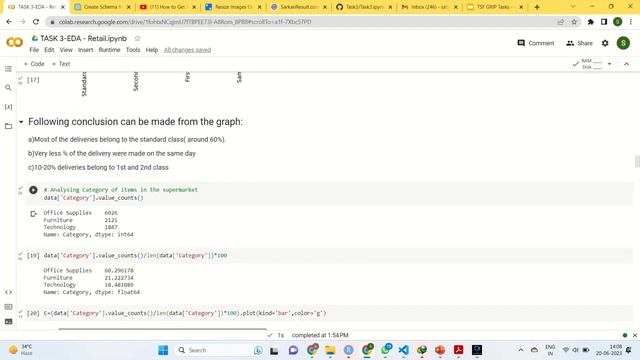Collapse the Colab header with the chevron
640x360 pixels.
[x=627, y=64]
